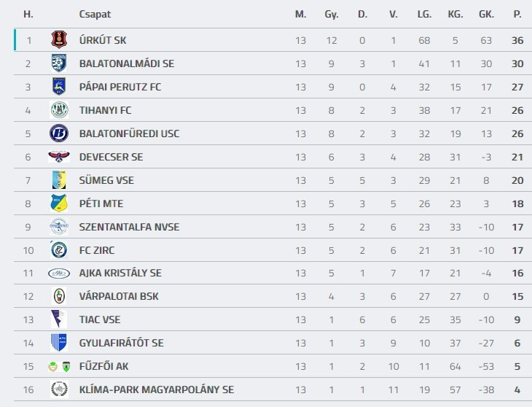The width and height of the screenshot is (532, 407).
Task: Open Klíma-Park Magyarpolány SE team page
Action: click(157, 389)
